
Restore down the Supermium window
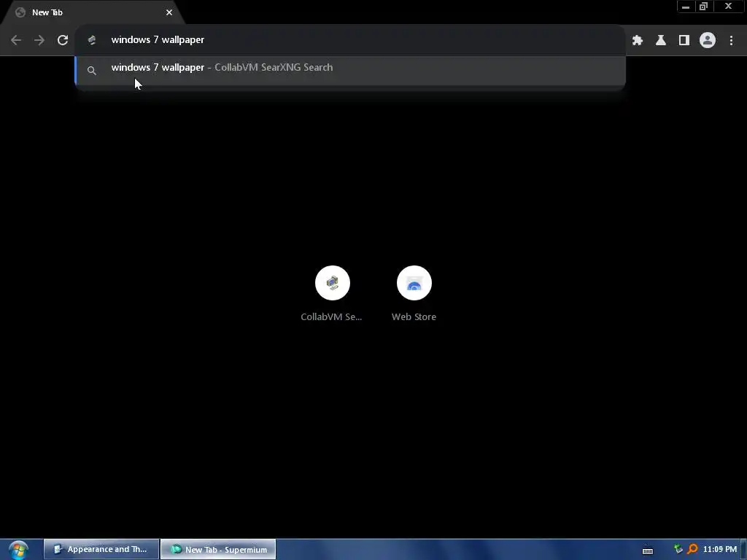click(704, 7)
